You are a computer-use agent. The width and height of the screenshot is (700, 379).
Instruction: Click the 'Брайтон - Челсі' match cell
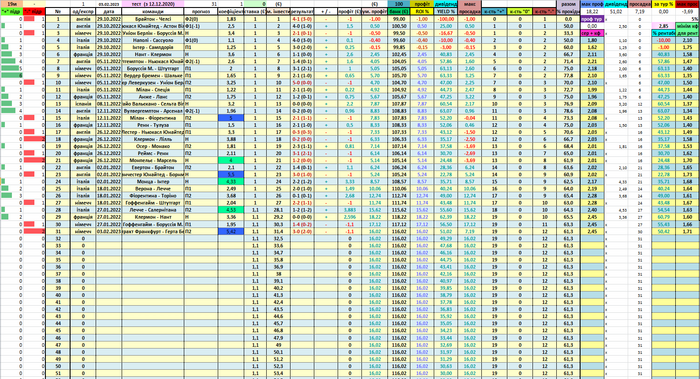pos(153,19)
